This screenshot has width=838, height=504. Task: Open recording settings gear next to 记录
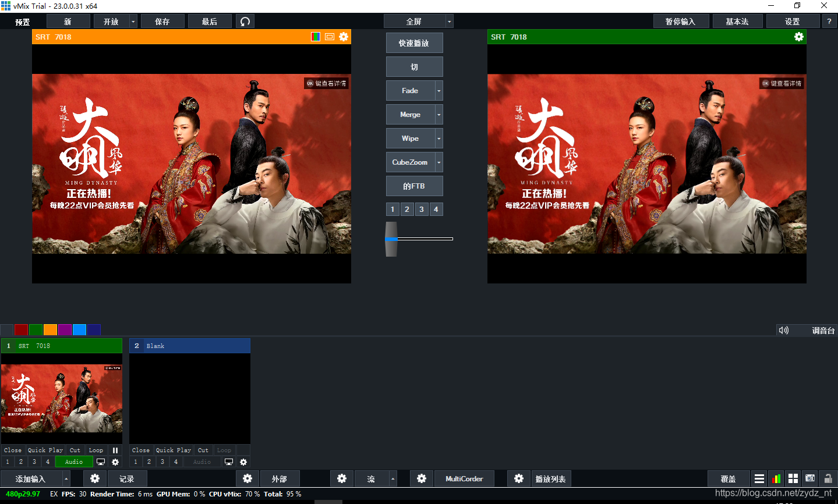95,478
